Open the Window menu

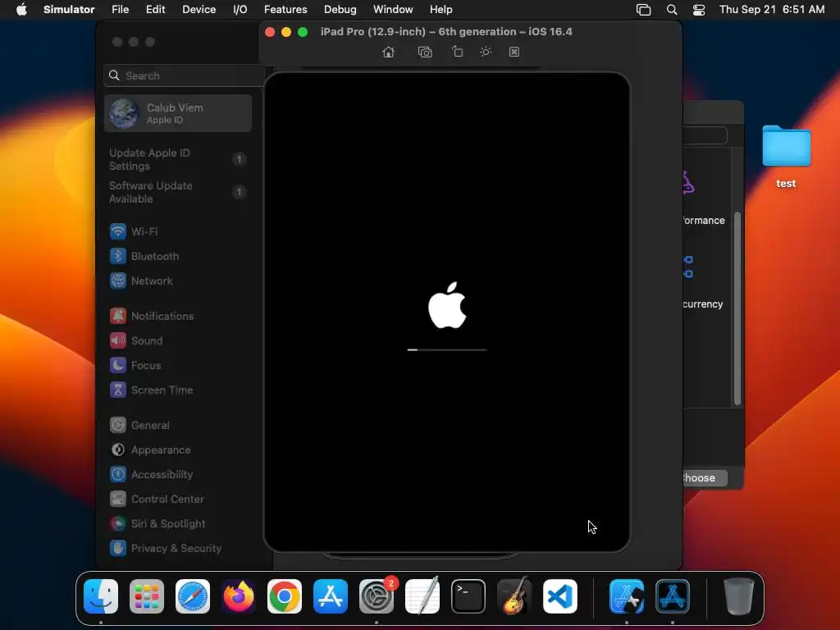point(393,10)
